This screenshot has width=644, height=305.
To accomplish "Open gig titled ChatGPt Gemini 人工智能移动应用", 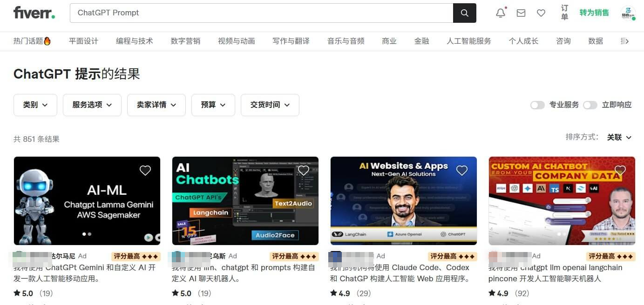I will 85,273.
